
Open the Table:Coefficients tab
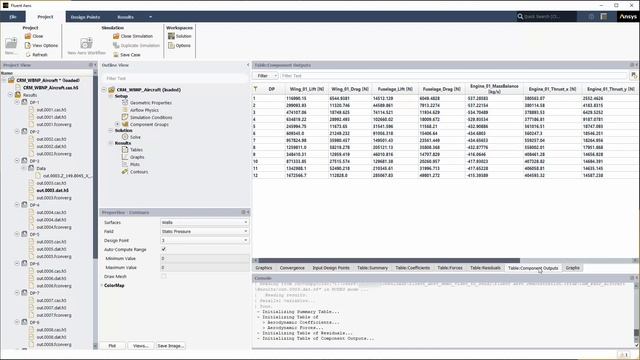pos(412,268)
